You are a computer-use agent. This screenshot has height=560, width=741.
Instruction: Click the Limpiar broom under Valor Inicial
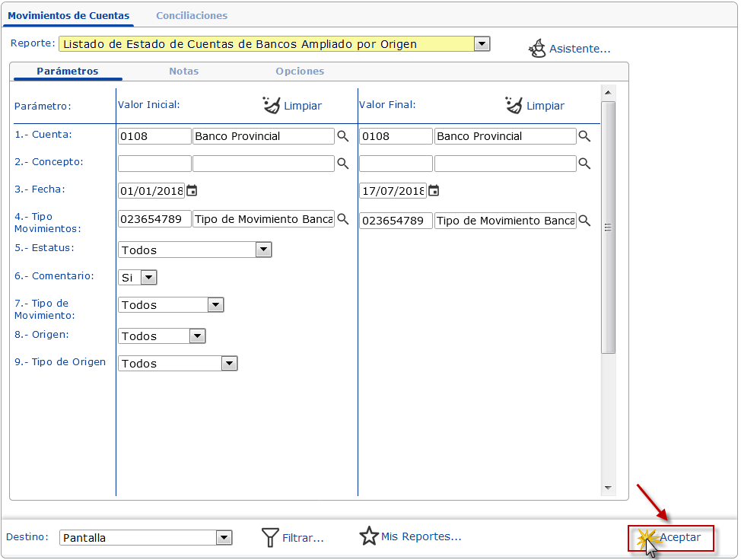pos(272,106)
